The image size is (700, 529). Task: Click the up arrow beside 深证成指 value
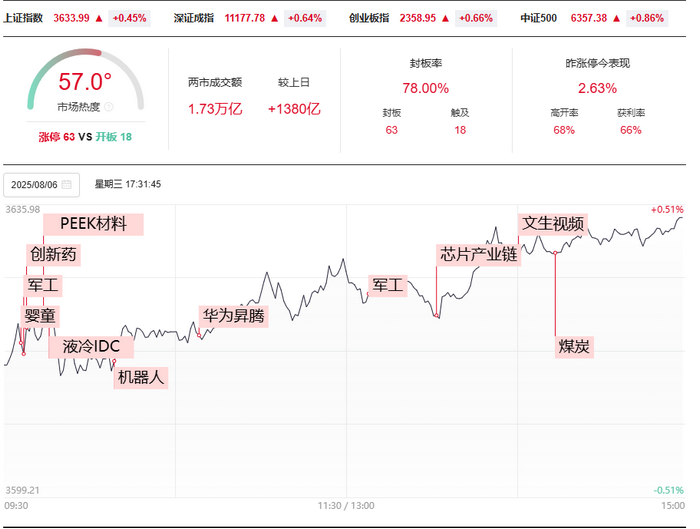(x=274, y=18)
